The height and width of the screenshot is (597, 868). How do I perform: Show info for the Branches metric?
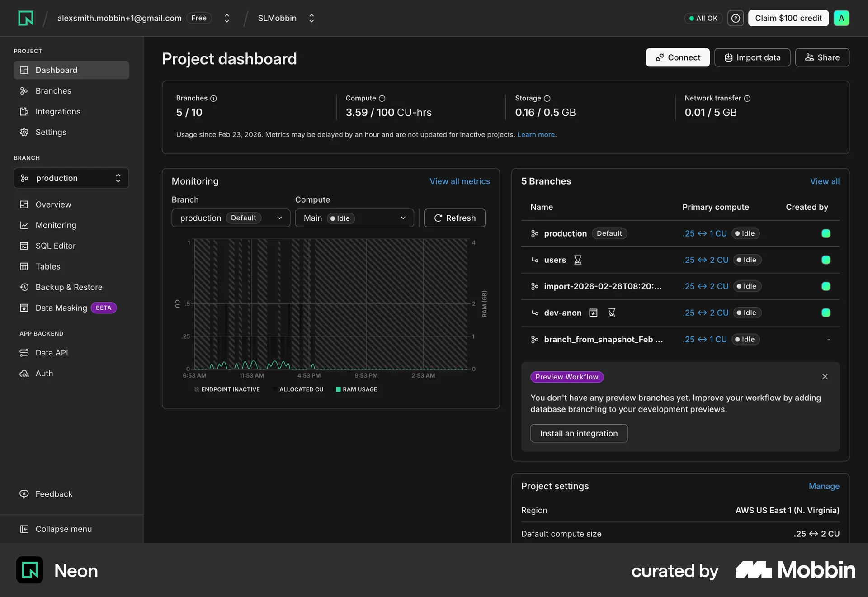[214, 99]
